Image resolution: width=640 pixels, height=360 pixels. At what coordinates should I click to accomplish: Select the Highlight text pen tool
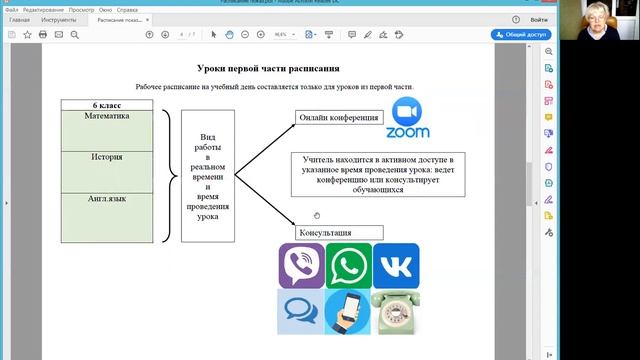click(368, 35)
